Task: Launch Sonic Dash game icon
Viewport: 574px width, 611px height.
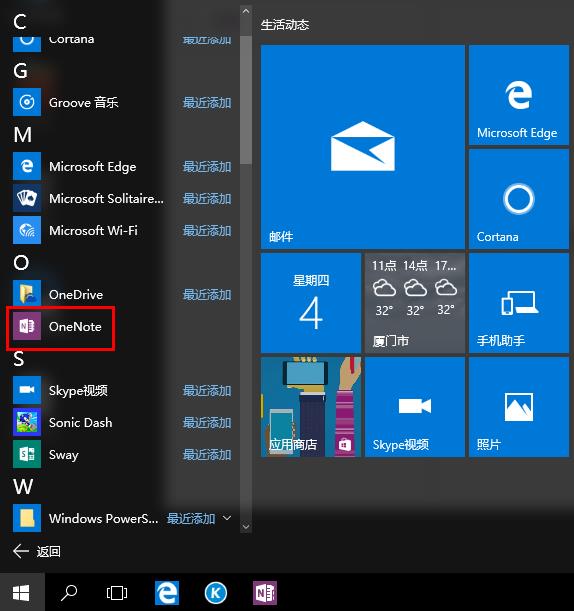Action: point(27,422)
